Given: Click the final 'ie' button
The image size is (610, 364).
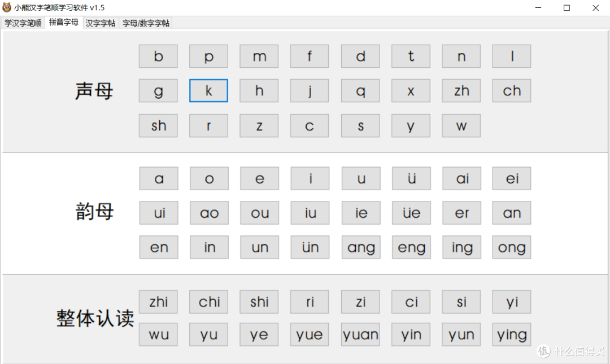Looking at the screenshot, I should tap(361, 213).
